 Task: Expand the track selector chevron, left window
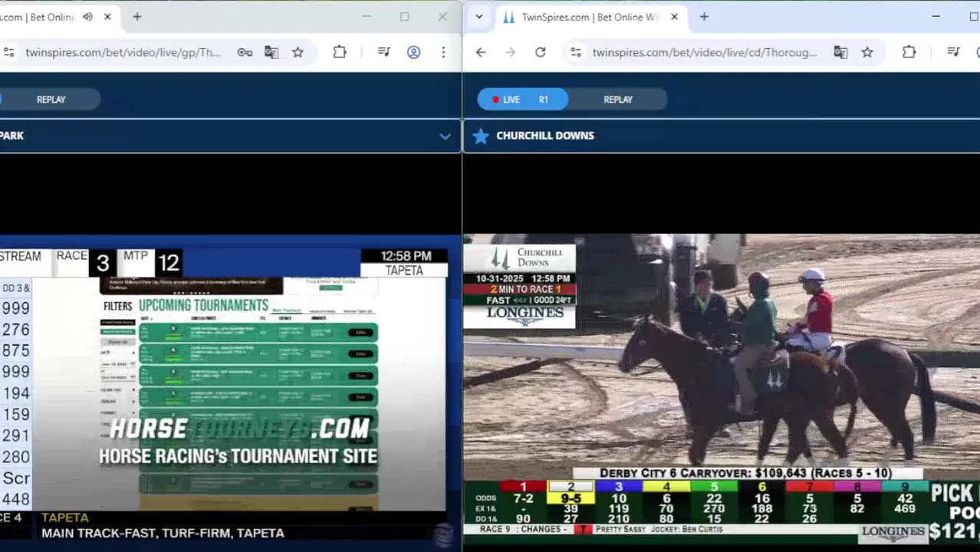point(445,136)
